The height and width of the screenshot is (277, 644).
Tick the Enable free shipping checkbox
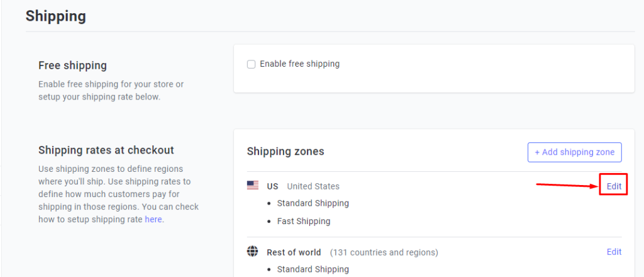(x=251, y=64)
